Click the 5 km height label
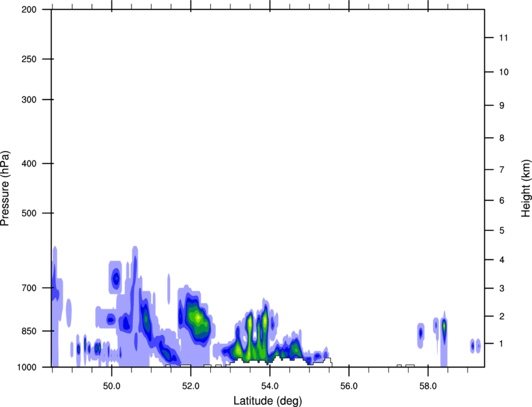Screen dimensions: 532x407 click(502, 231)
